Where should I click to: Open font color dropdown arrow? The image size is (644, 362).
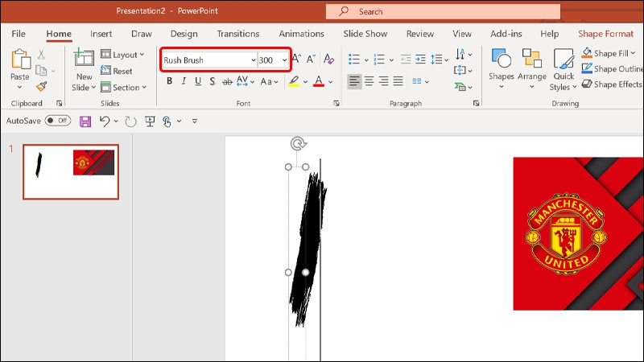coord(330,82)
